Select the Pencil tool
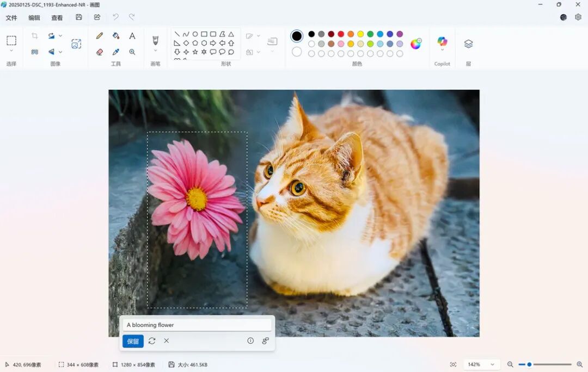Image resolution: width=588 pixels, height=372 pixels. [100, 35]
